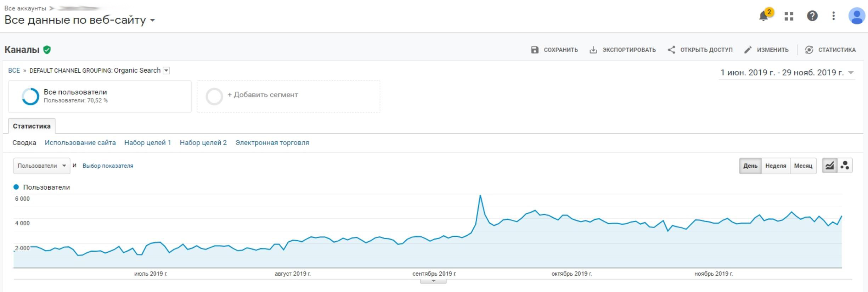This screenshot has width=868, height=292.
Task: Switch to line chart view icon
Action: (829, 165)
